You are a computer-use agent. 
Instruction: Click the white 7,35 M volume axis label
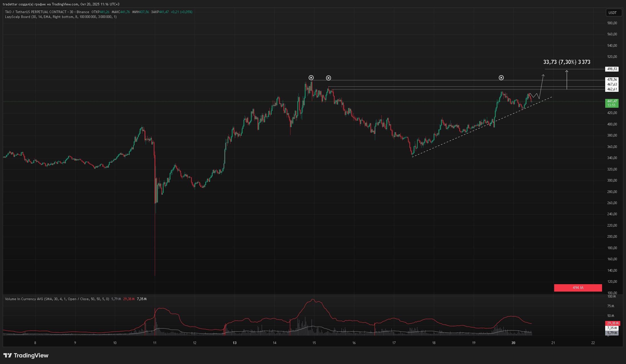612,328
